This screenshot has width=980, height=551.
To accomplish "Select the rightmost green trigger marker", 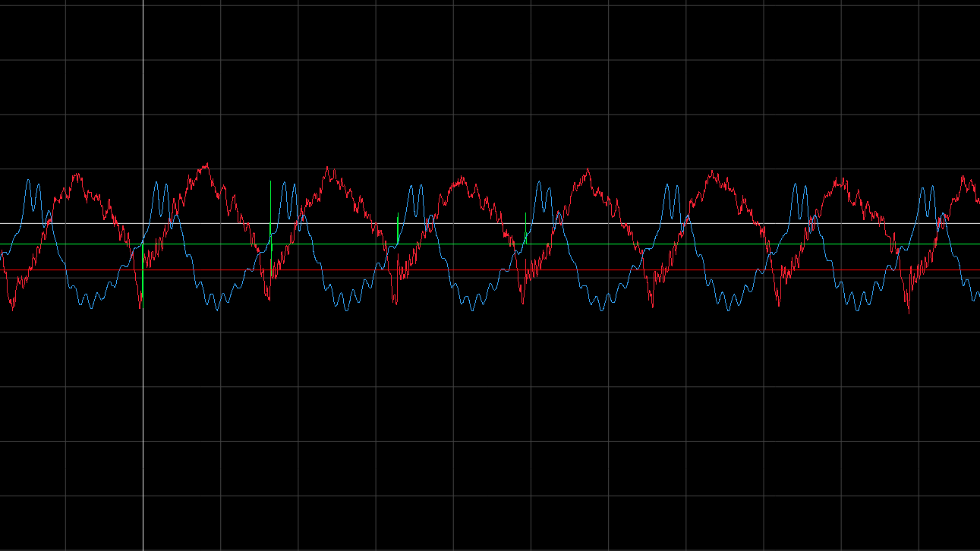I will [x=525, y=226].
